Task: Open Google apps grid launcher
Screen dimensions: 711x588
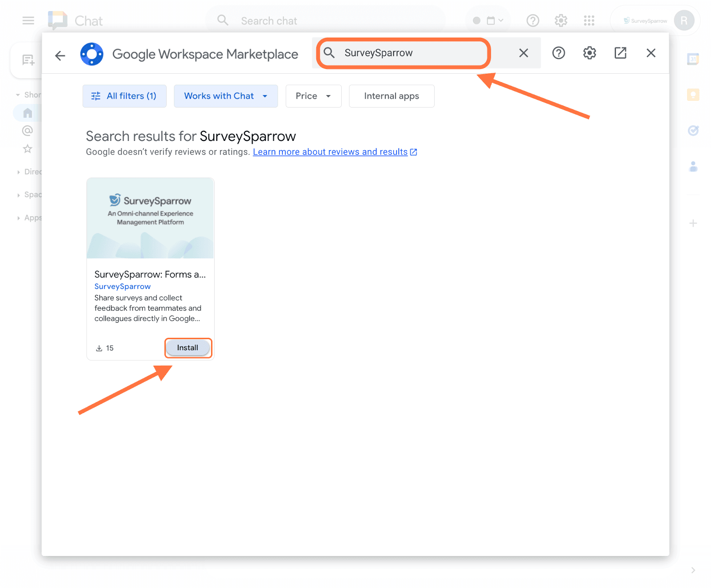Action: tap(589, 20)
